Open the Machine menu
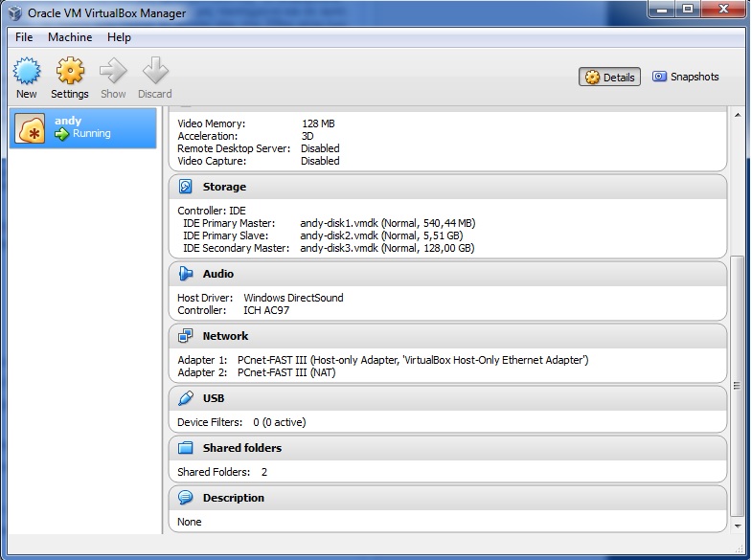The image size is (752, 560). [x=70, y=37]
